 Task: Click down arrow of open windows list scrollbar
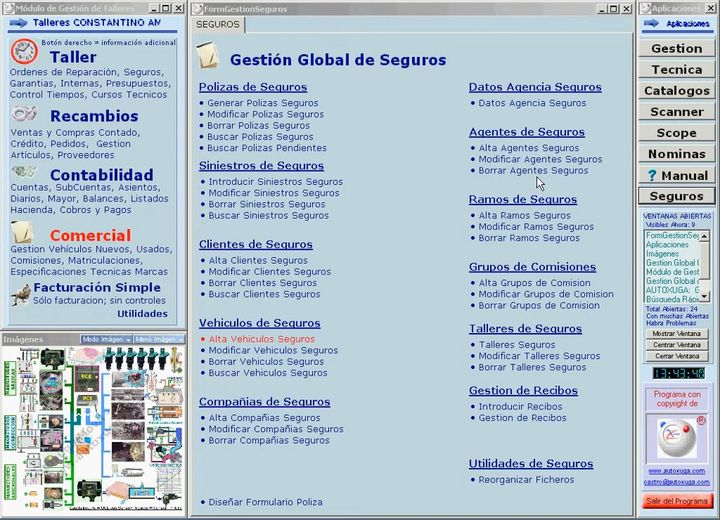704,297
